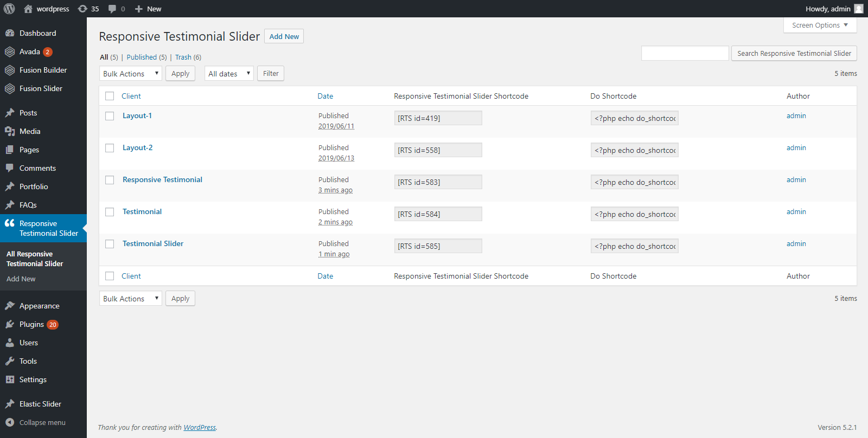Click the home icon beside wordpress
This screenshot has height=438, width=868.
pyautogui.click(x=28, y=9)
